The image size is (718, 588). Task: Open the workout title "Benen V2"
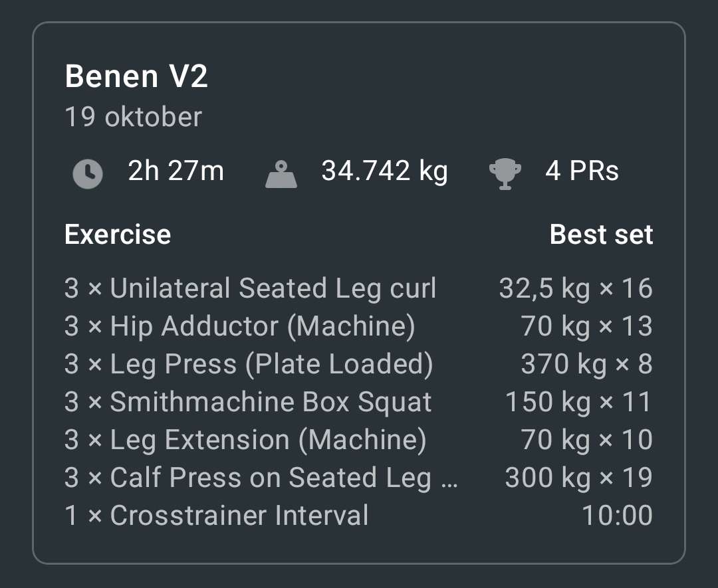point(136,76)
